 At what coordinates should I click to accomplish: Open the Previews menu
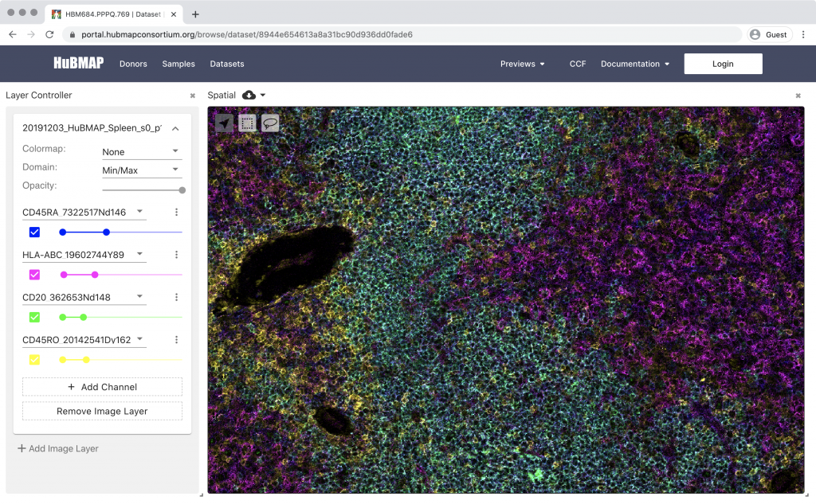tap(523, 64)
